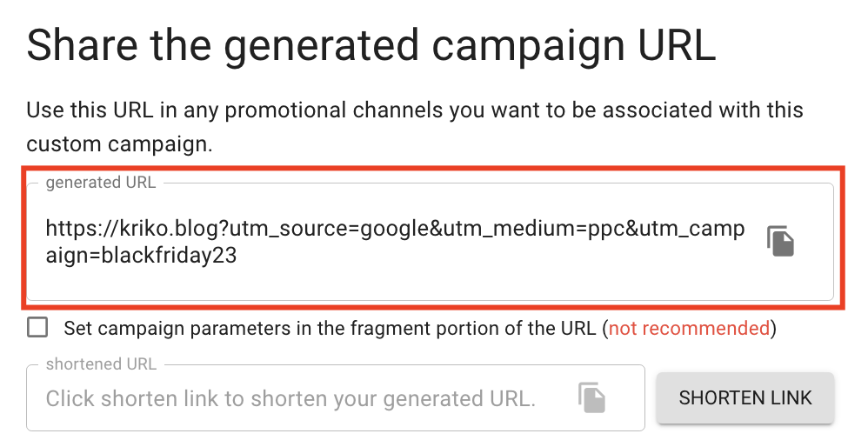Click "https://kriko.blog" in the generated URL
868x447 pixels.
(x=137, y=229)
